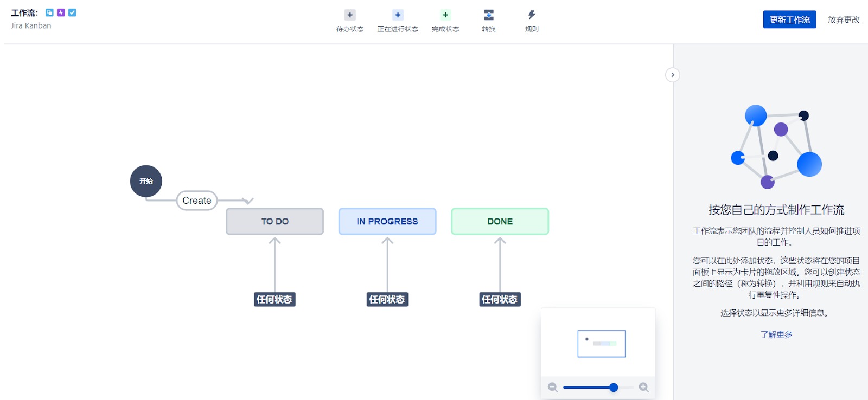Click the 转换 transition tool icon
Image resolution: width=868 pixels, height=400 pixels.
pos(489,15)
